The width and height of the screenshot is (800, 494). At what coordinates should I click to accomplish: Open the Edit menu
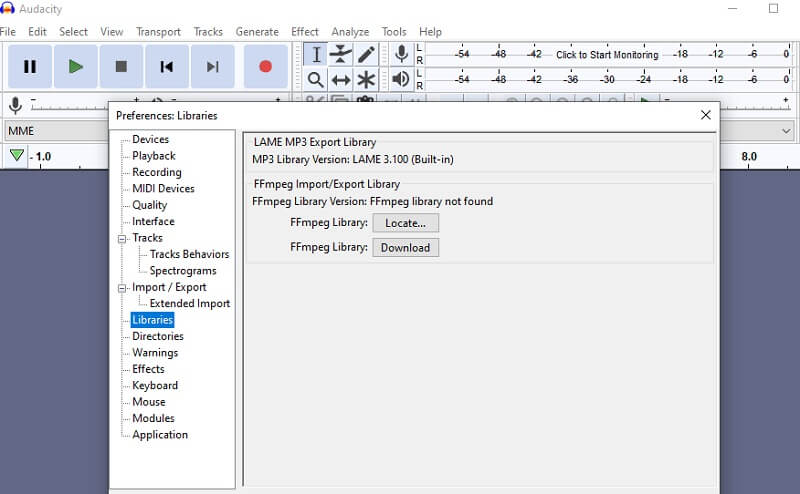37,32
